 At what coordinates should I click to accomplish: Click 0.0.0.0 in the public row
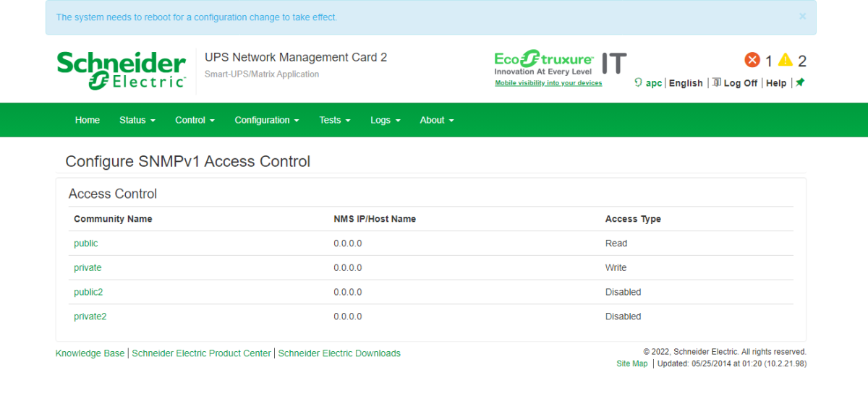pos(348,244)
